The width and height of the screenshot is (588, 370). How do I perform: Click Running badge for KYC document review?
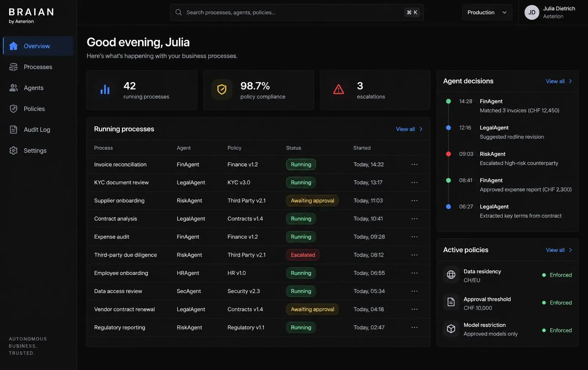click(301, 182)
